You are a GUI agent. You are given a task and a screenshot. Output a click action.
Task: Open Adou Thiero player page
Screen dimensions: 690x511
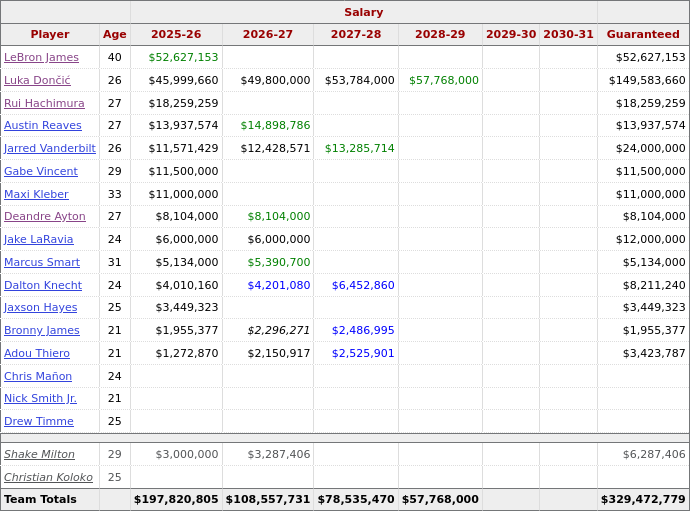click(x=37, y=353)
